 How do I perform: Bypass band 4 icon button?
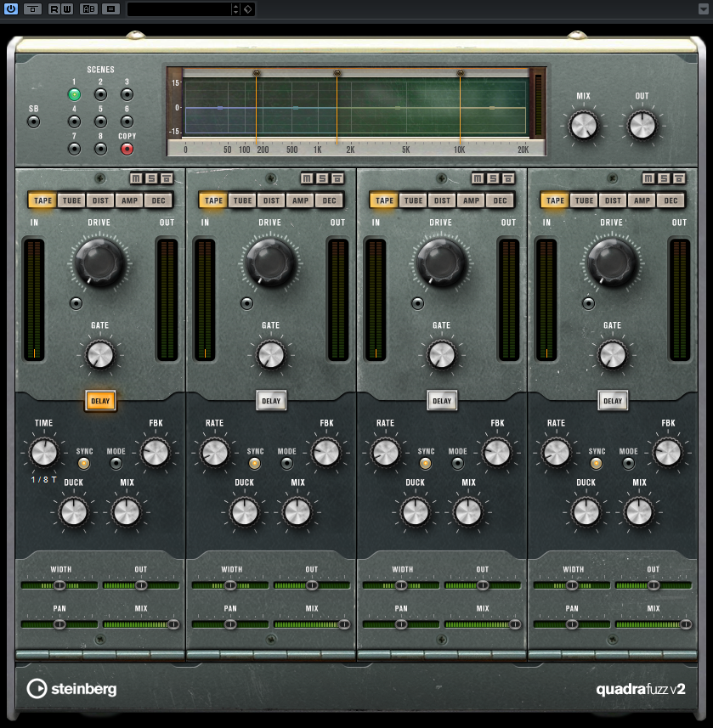(680, 178)
